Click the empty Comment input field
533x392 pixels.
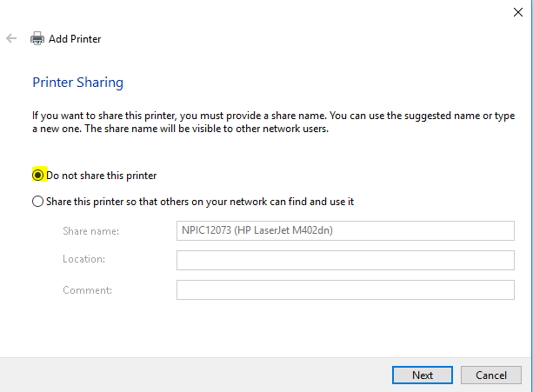point(345,289)
